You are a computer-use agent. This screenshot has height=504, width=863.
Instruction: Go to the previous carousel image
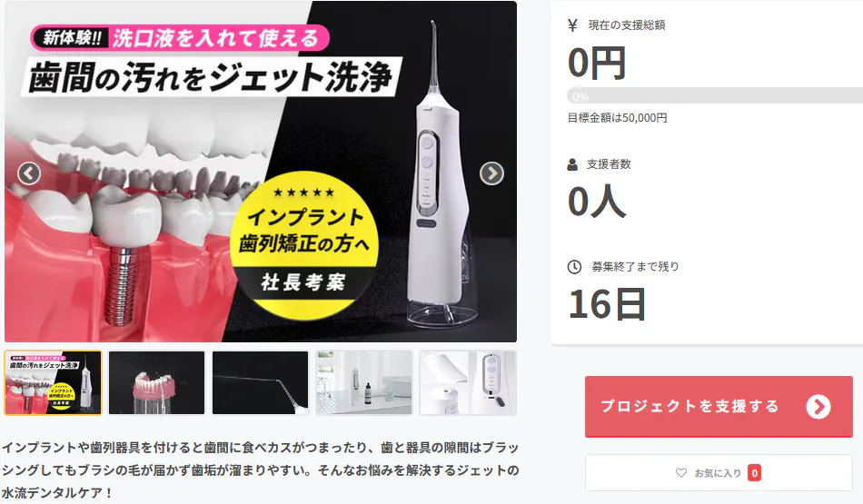click(29, 173)
